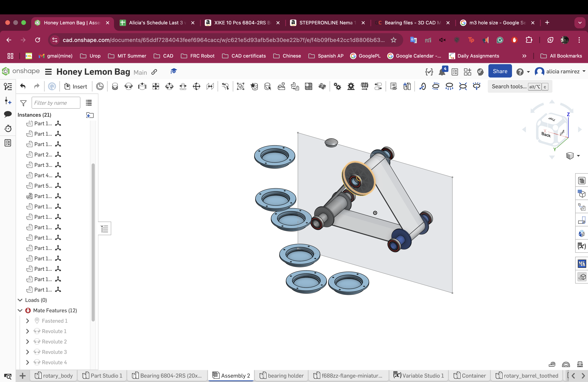Image resolution: width=588 pixels, height=382 pixels.
Task: Focus the Filter by name field
Action: point(56,103)
